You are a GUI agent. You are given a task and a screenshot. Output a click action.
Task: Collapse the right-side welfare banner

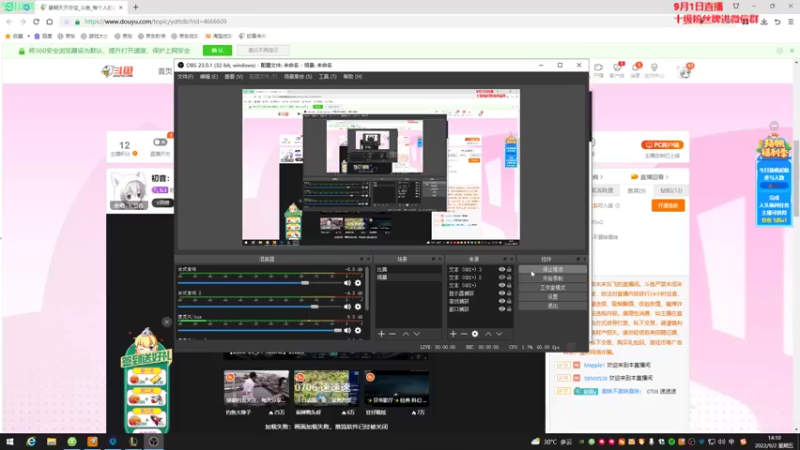(774, 126)
